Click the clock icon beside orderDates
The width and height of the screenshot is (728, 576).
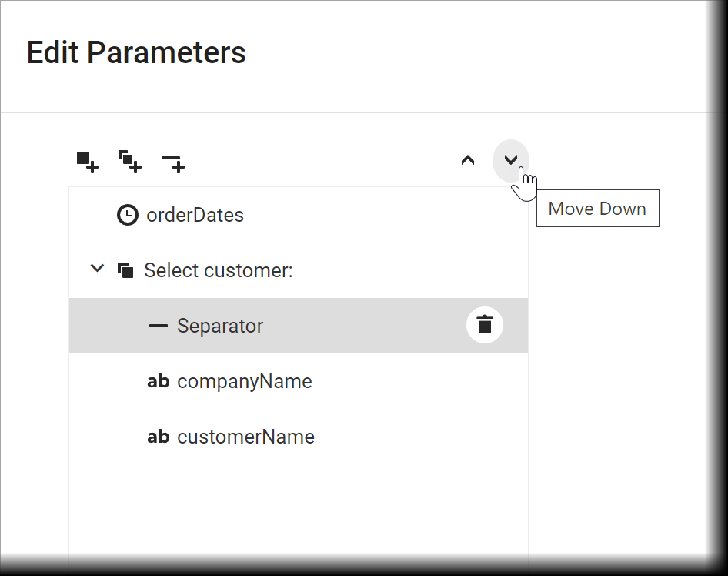127,215
